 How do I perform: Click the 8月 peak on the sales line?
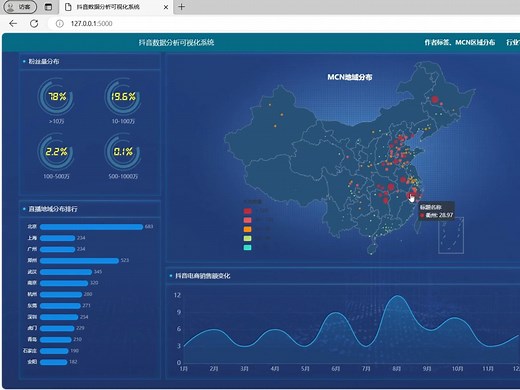pyautogui.click(x=397, y=296)
